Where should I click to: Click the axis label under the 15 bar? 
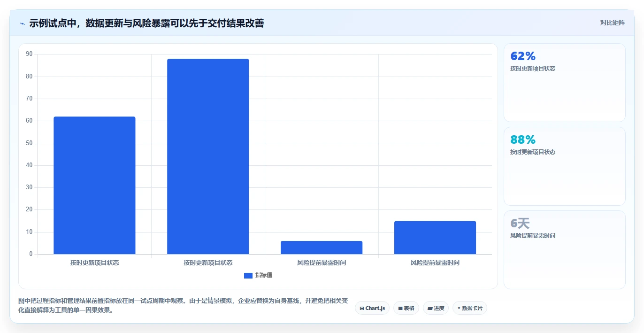[x=435, y=263]
